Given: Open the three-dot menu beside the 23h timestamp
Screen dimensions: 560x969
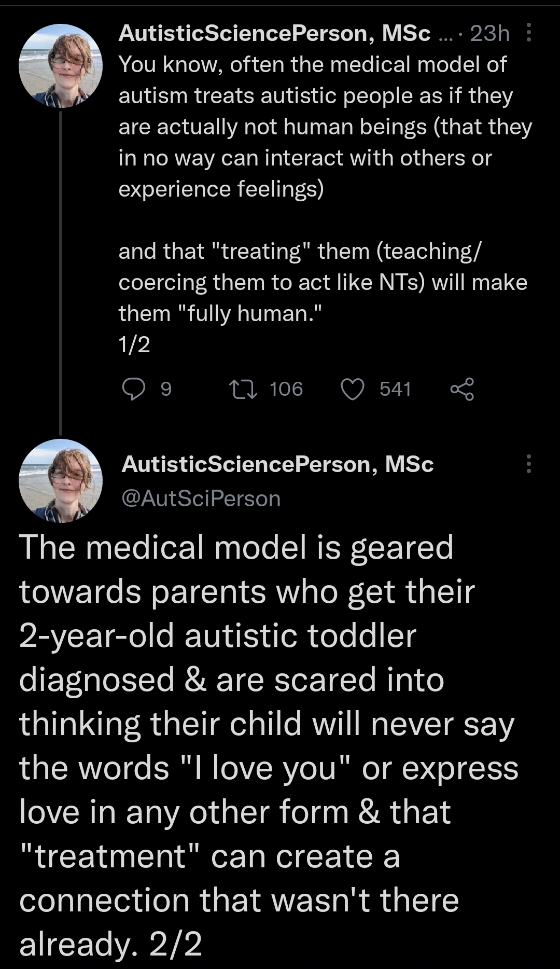Looking at the screenshot, I should point(528,33).
